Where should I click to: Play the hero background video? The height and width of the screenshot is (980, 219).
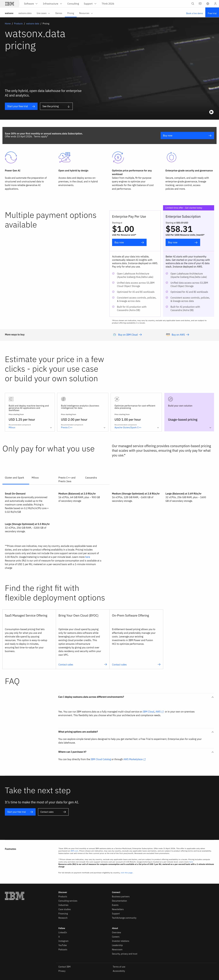[x=211, y=112]
